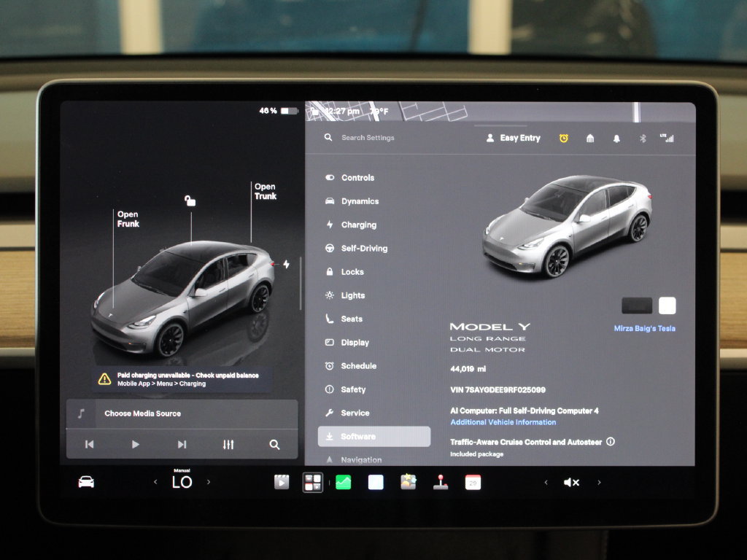747x560 pixels.
Task: Tap the VIN 7SAYGDEE9RF025099 text
Action: coord(498,389)
